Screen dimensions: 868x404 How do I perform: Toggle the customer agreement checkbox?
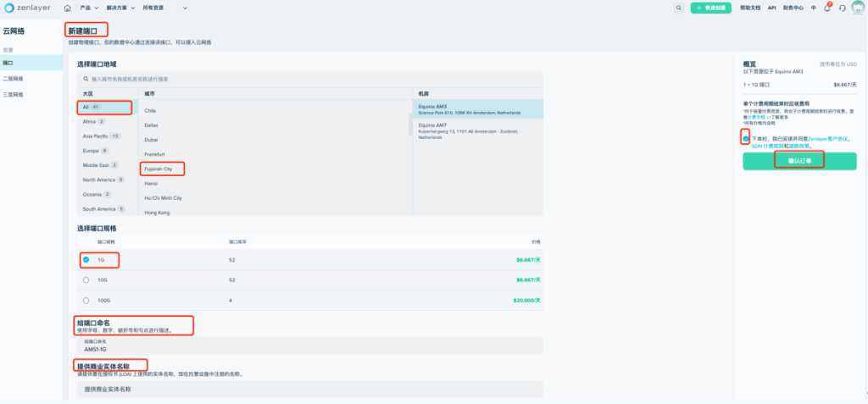[x=746, y=138]
